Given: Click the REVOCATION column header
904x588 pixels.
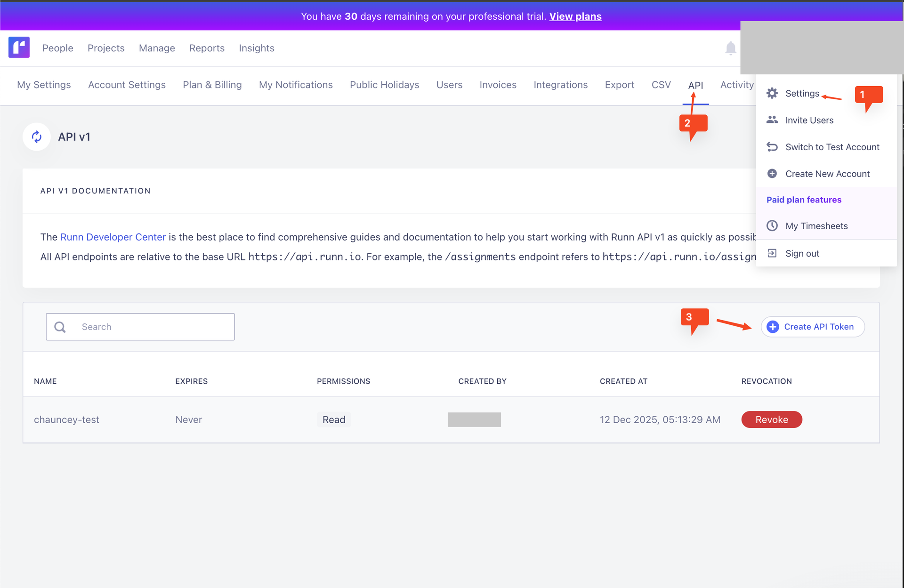Looking at the screenshot, I should point(767,381).
